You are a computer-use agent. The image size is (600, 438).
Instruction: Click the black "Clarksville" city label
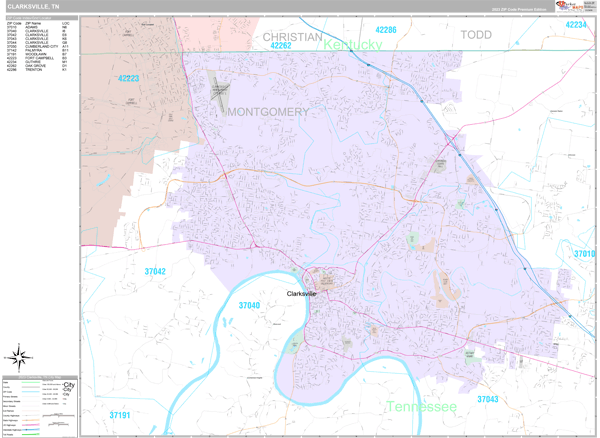click(302, 294)
